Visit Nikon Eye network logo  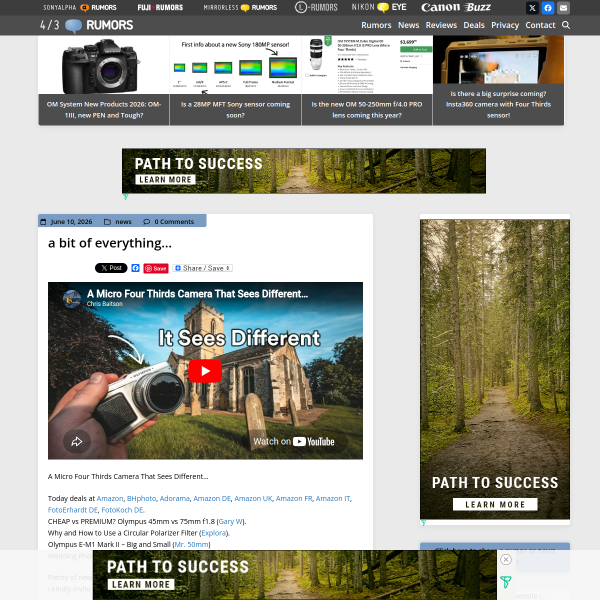(x=379, y=7)
